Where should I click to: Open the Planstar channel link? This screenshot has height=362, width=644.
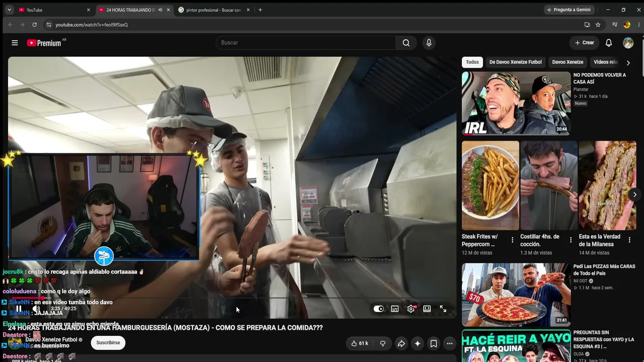coord(581,89)
